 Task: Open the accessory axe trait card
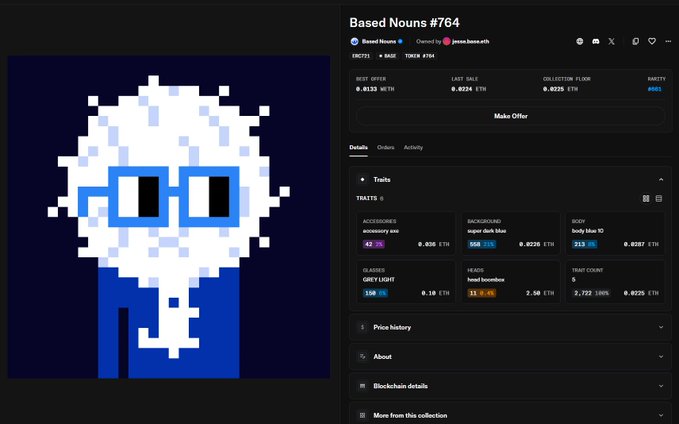point(406,233)
